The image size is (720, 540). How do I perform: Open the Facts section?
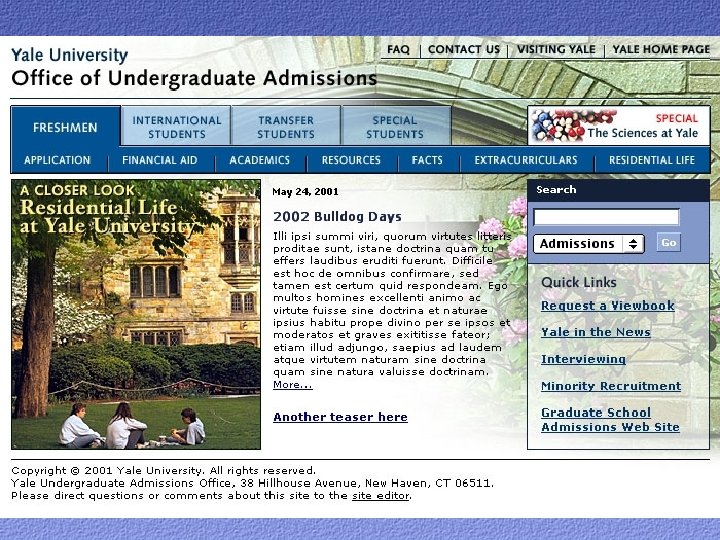(427, 160)
